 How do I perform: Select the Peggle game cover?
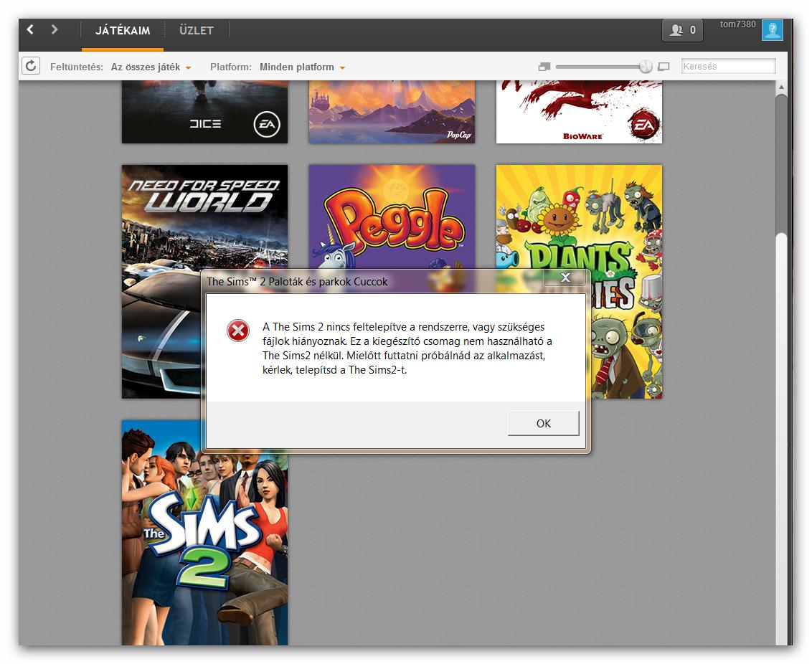point(392,217)
